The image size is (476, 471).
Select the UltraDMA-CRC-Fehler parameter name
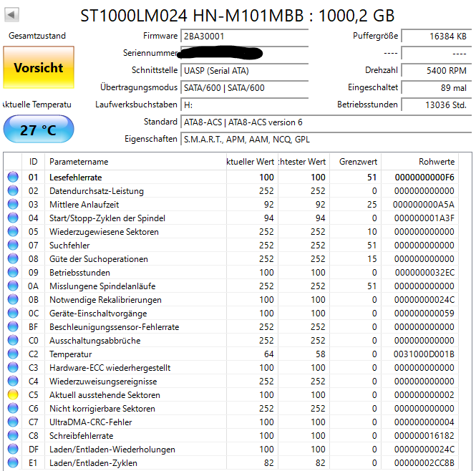click(x=90, y=422)
